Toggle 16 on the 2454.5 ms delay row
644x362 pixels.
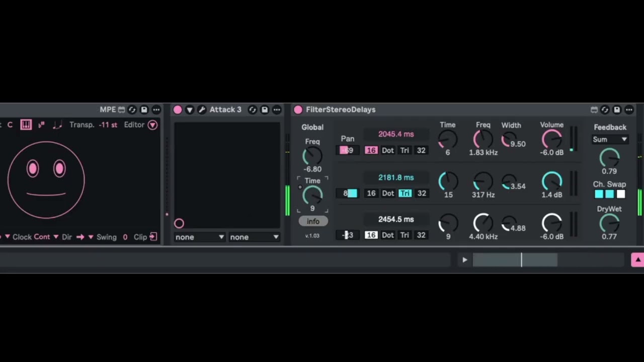[x=371, y=235]
